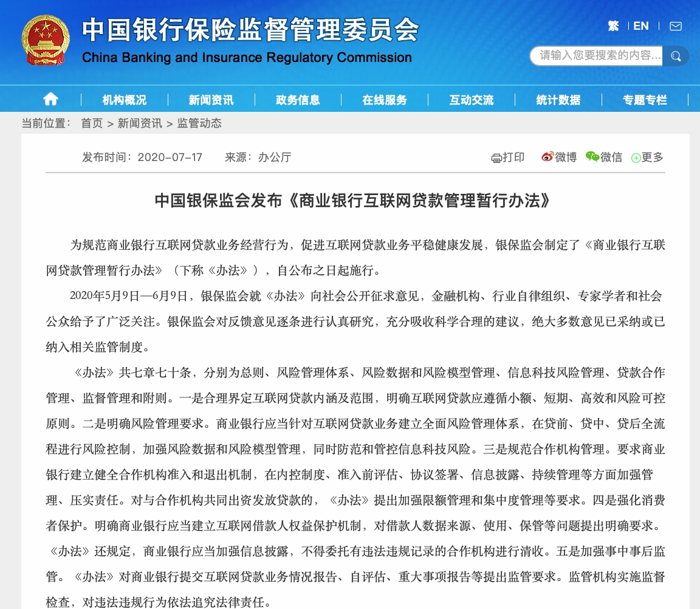
Task: Open the home icon in navigation bar
Action: [50, 99]
